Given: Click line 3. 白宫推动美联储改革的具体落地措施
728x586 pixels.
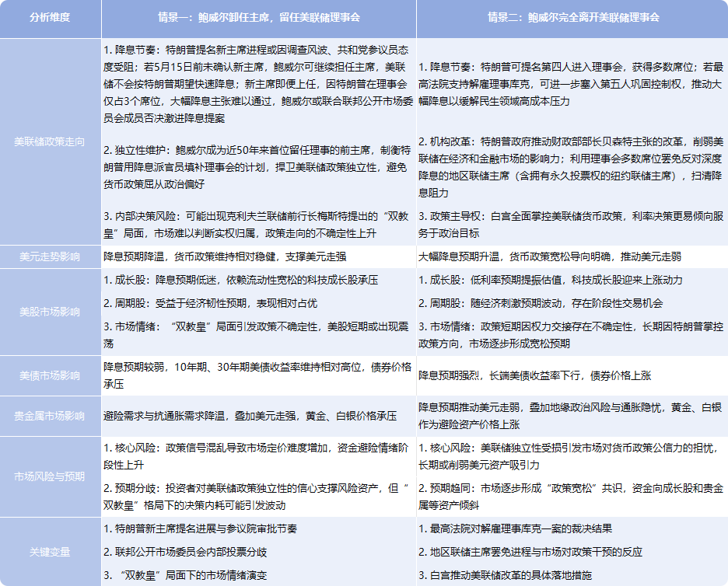Looking at the screenshot, I should [505, 575].
